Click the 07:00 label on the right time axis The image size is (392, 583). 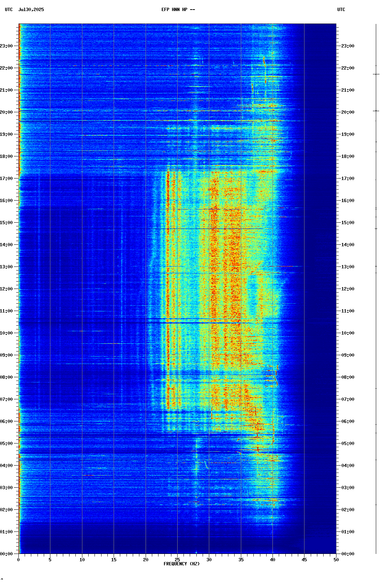click(348, 399)
